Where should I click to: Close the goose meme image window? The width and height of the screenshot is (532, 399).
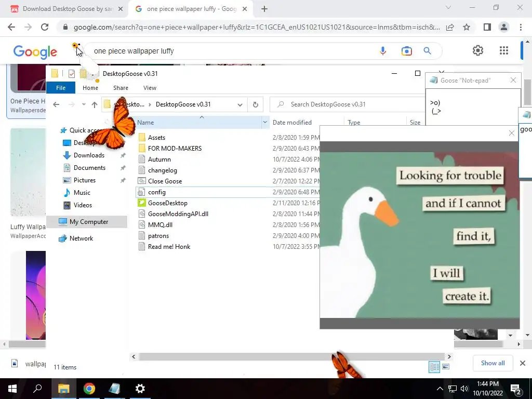[512, 134]
